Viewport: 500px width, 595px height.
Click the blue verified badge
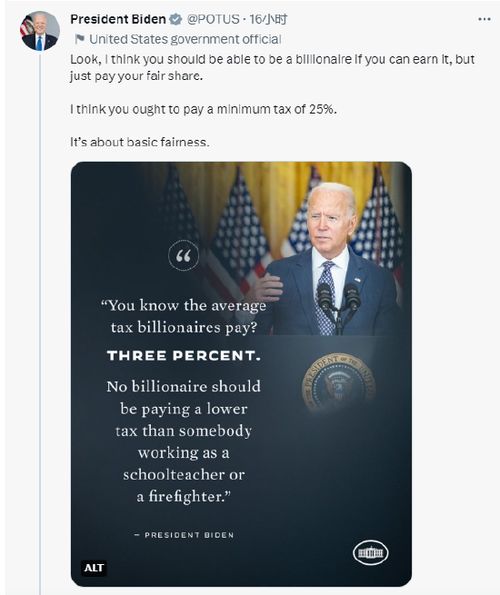point(175,19)
